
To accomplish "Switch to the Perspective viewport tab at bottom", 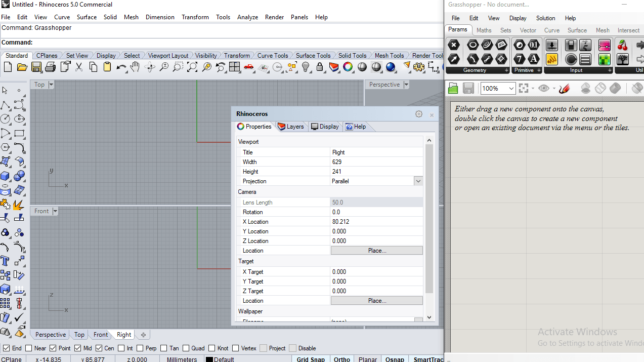I will click(50, 335).
